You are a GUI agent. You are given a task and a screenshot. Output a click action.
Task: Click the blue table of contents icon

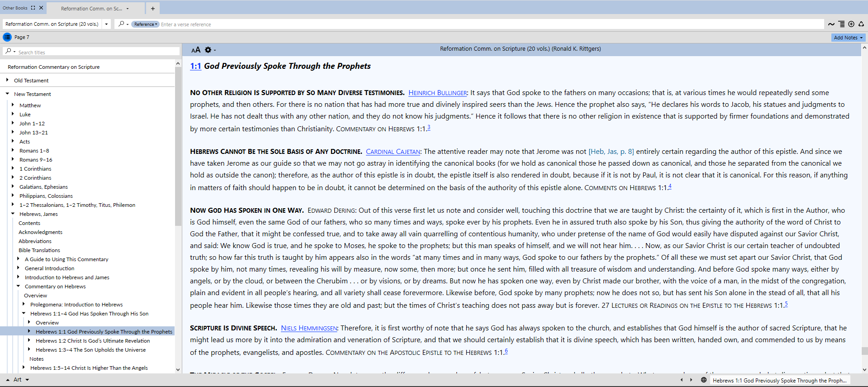coord(7,37)
